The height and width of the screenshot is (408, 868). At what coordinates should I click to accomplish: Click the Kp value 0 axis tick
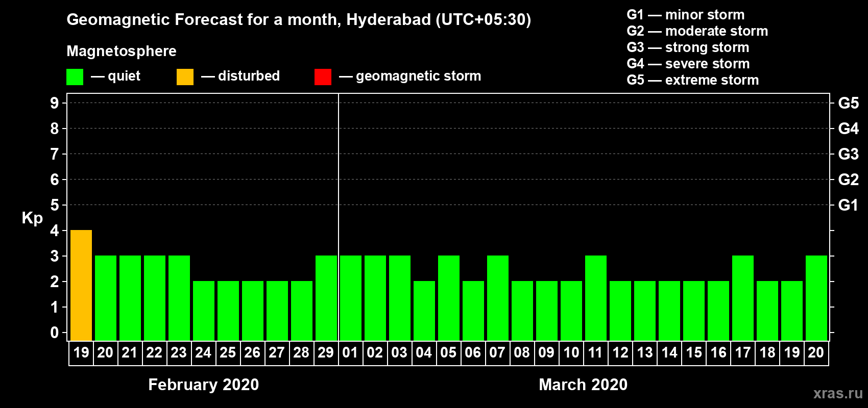(x=55, y=333)
